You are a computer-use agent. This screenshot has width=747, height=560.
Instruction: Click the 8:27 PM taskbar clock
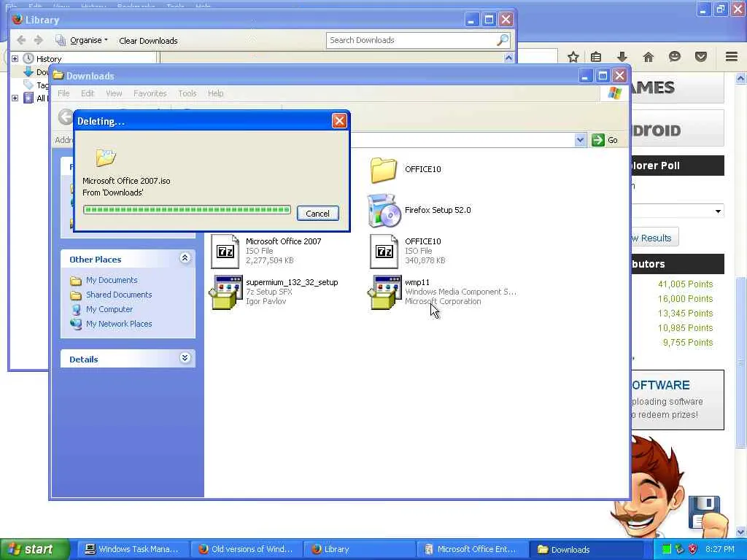720,549
